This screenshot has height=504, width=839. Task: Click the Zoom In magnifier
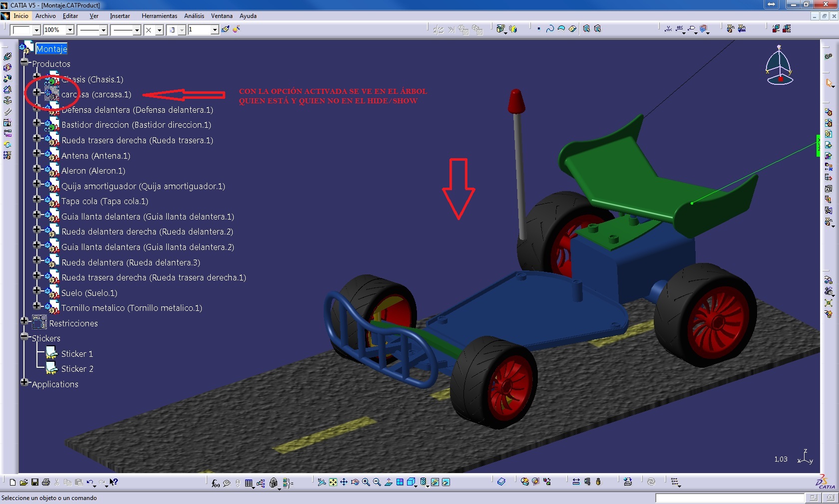pos(366,482)
